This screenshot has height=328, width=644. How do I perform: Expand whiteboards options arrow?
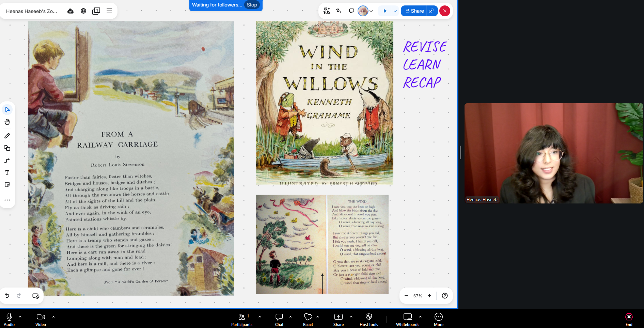click(420, 317)
